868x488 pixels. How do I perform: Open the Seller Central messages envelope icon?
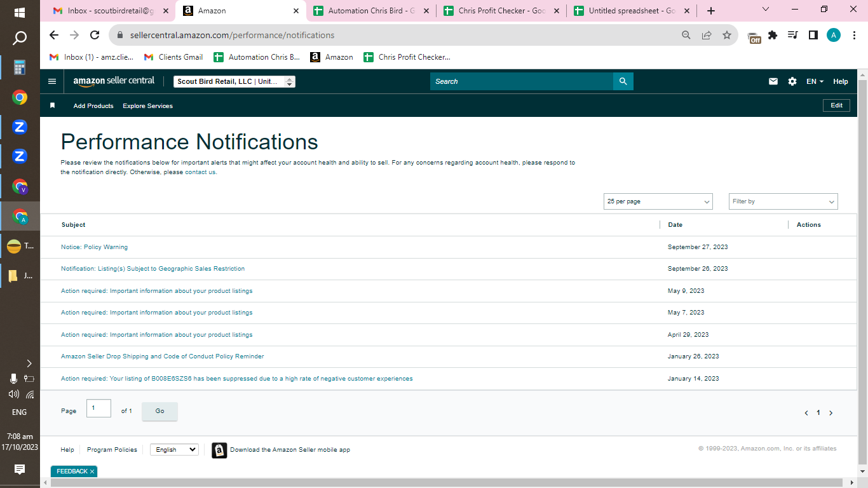click(773, 81)
